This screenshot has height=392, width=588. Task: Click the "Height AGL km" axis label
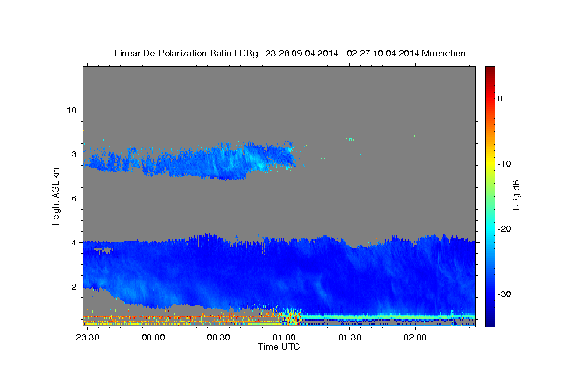(56, 196)
